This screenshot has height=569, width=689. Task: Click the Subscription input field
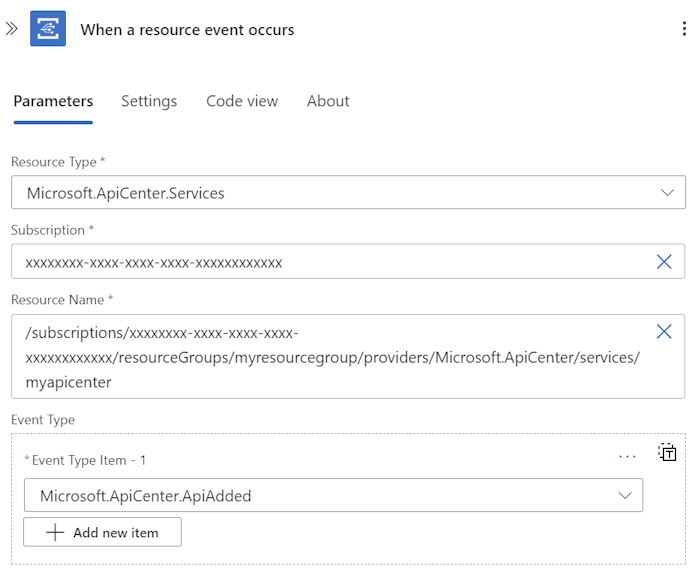[330, 262]
